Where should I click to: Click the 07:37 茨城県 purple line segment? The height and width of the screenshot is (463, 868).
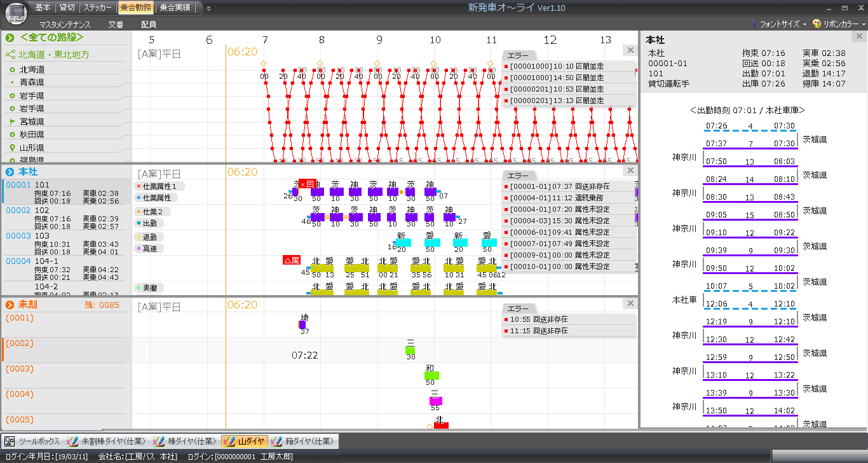750,149
